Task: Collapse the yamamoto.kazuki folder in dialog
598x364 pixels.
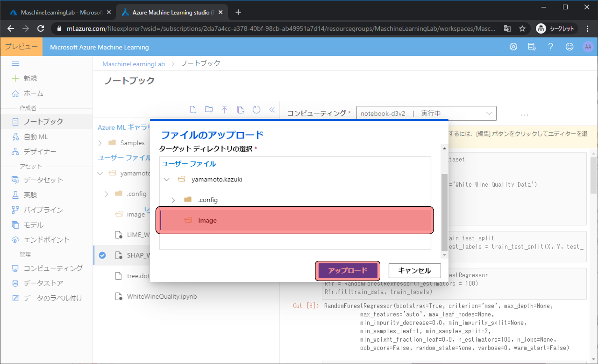Action: tap(167, 180)
